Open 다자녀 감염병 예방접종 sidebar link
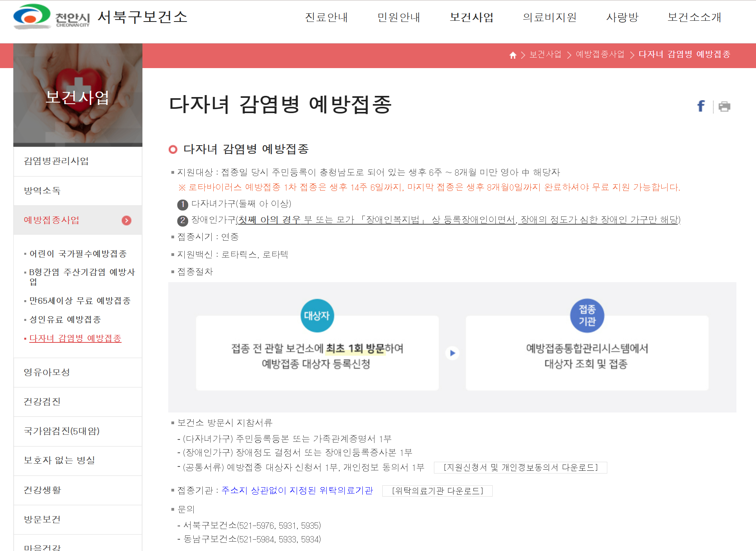The width and height of the screenshot is (756, 551). [x=76, y=338]
